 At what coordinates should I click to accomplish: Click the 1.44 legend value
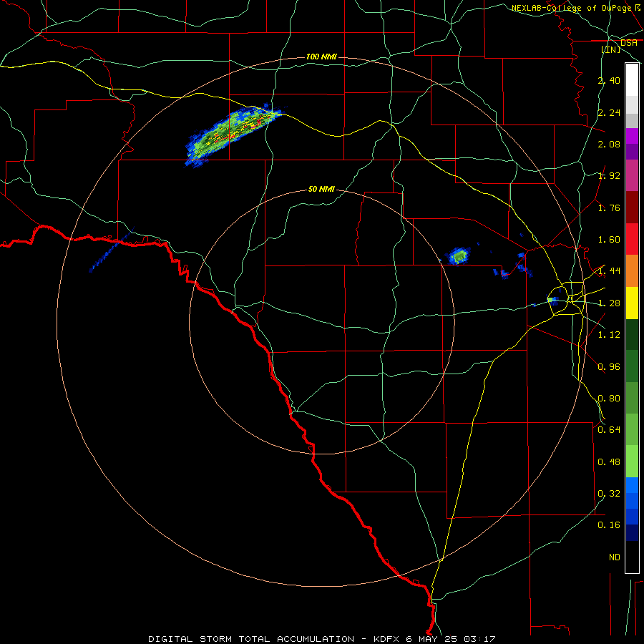point(609,270)
